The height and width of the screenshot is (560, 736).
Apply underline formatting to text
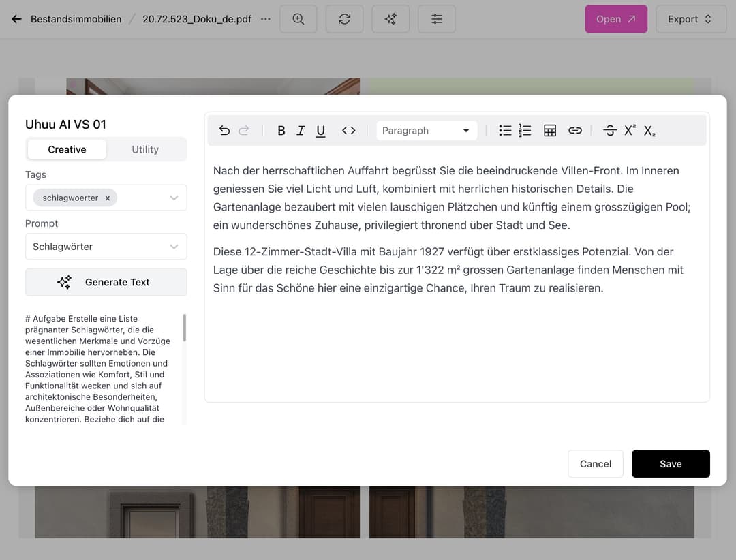pyautogui.click(x=320, y=131)
